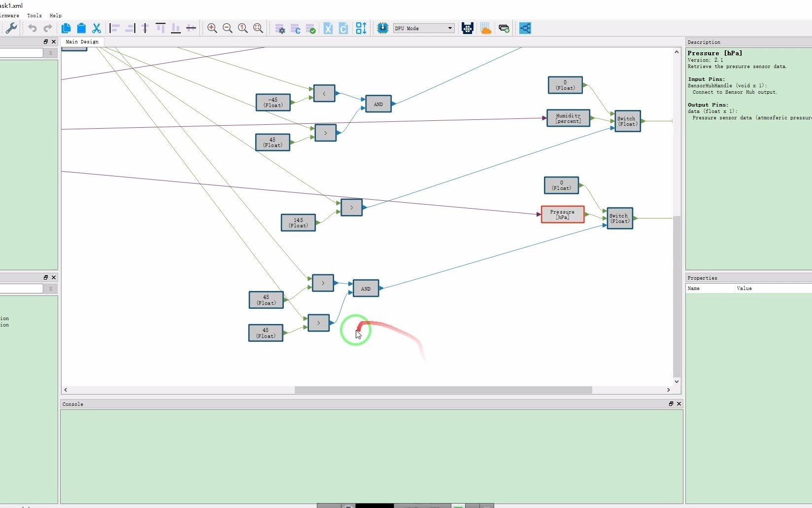Zoom out of the design canvas
Image resolution: width=812 pixels, height=508 pixels.
(228, 28)
